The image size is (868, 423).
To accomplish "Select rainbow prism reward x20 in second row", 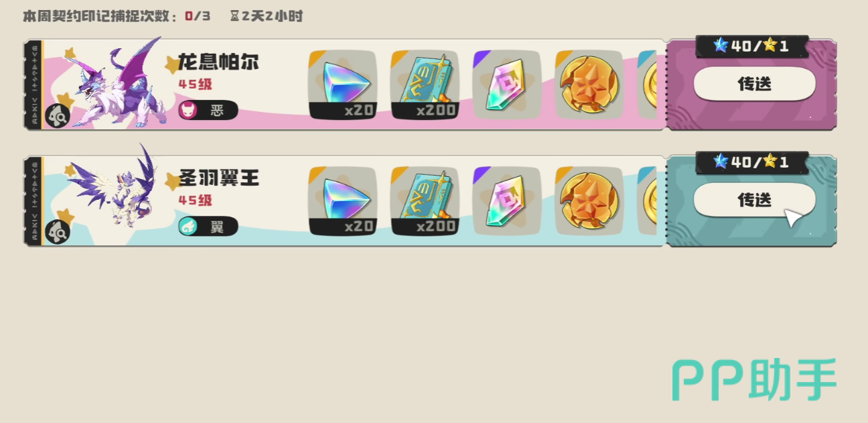I will point(342,201).
